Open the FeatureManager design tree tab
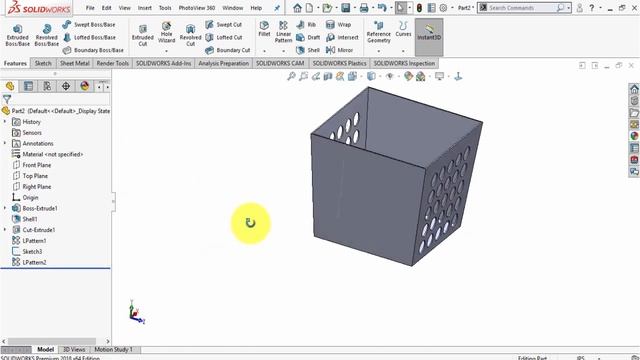 point(10,86)
